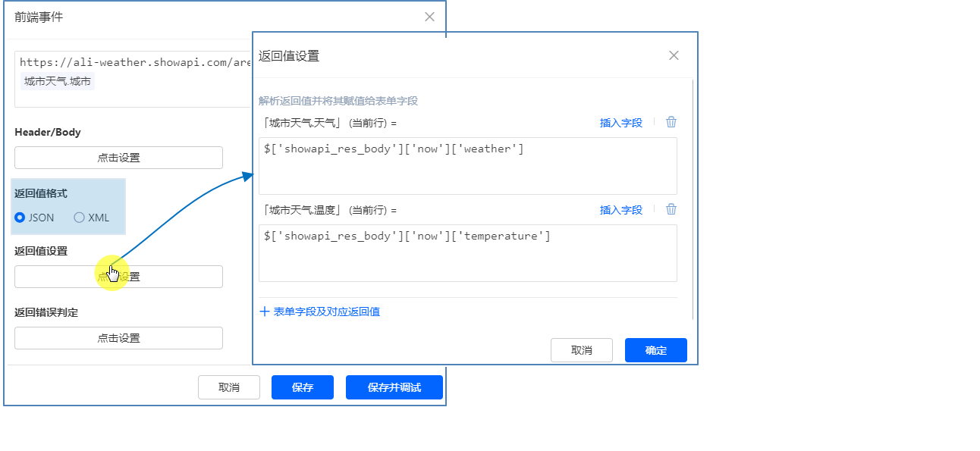Delete the 城市天气.天气 return value mapping
Image resolution: width=980 pixels, height=451 pixels.
tap(671, 122)
